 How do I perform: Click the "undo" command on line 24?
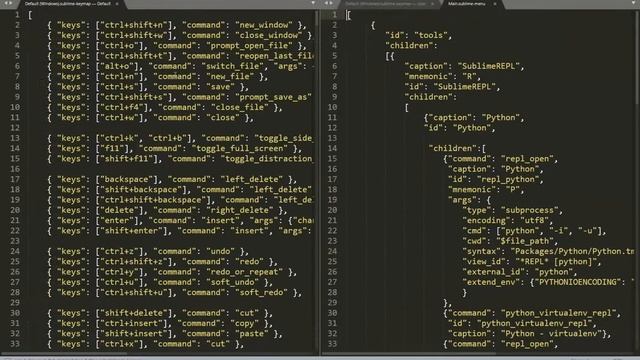(x=220, y=251)
